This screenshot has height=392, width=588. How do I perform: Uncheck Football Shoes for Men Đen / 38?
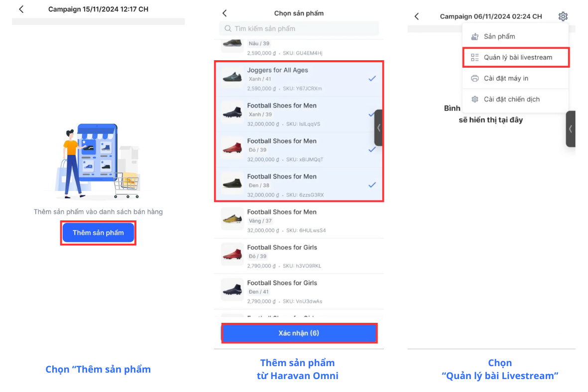pos(371,185)
